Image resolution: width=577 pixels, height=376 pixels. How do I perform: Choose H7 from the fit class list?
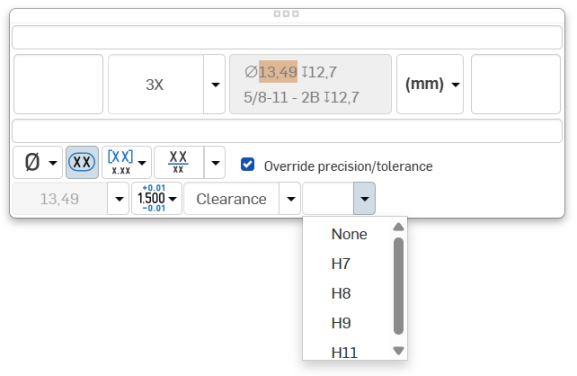point(341,264)
